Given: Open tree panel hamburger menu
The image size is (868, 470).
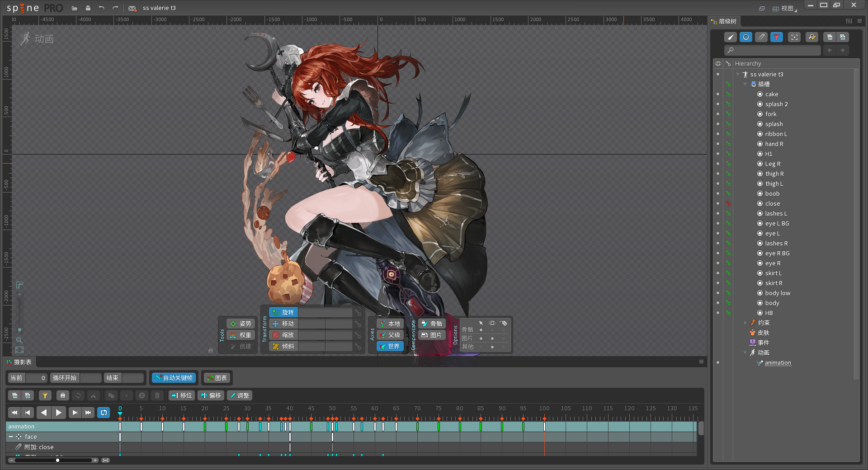Looking at the screenshot, I should (859, 21).
